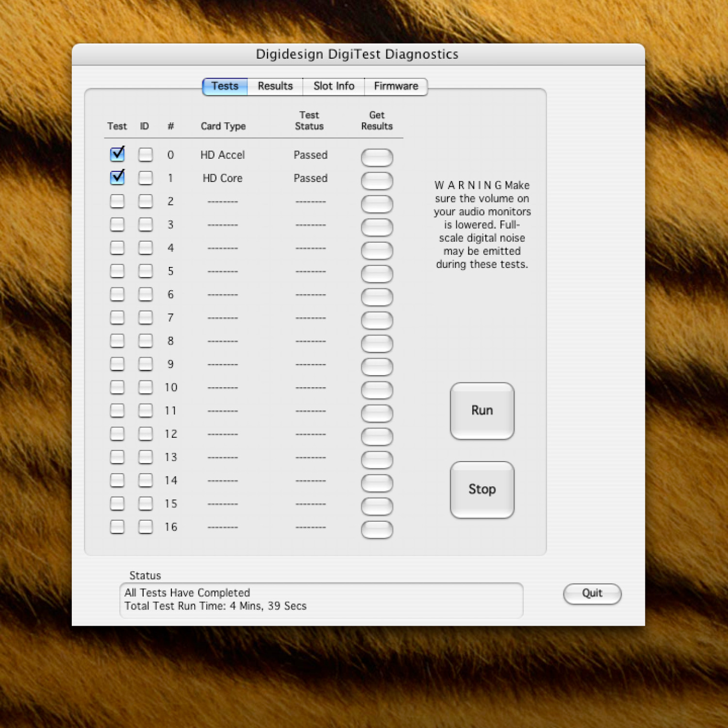Click the "HD Accel" card type text

[x=223, y=155]
